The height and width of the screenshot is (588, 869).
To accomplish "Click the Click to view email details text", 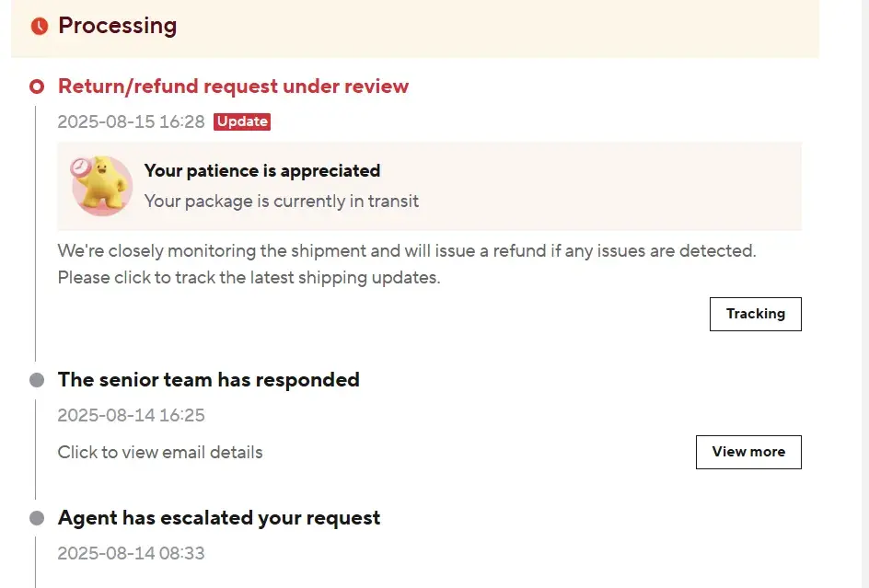I will coord(160,453).
